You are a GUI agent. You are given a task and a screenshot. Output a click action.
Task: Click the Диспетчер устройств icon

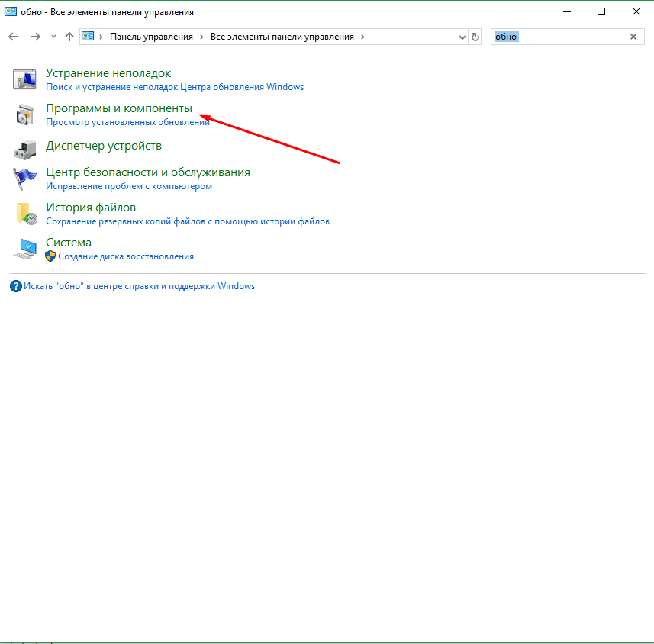pyautogui.click(x=24, y=150)
